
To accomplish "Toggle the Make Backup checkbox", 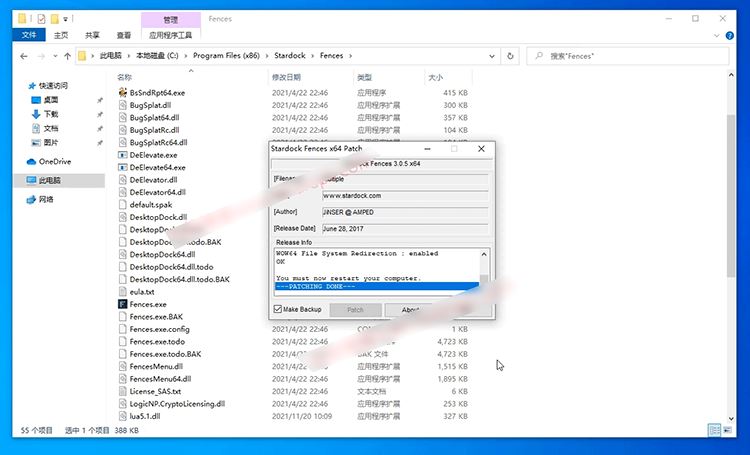I will pos(279,310).
